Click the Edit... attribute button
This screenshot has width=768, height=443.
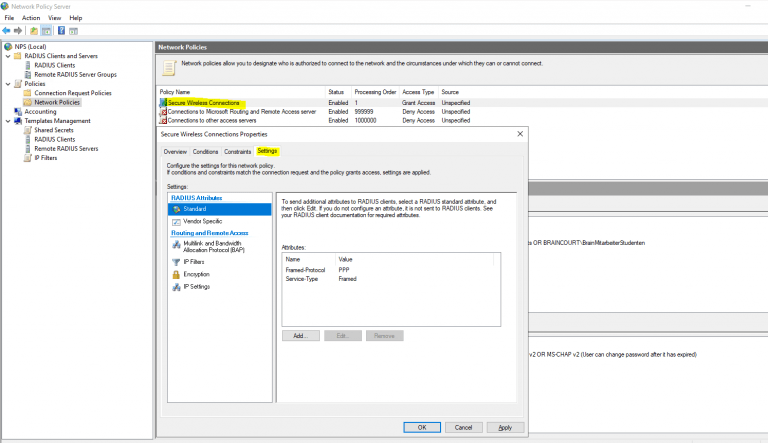(343, 336)
